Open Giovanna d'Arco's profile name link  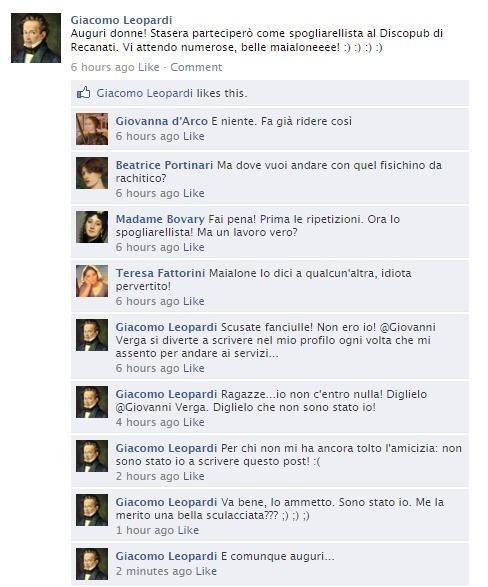pos(161,121)
